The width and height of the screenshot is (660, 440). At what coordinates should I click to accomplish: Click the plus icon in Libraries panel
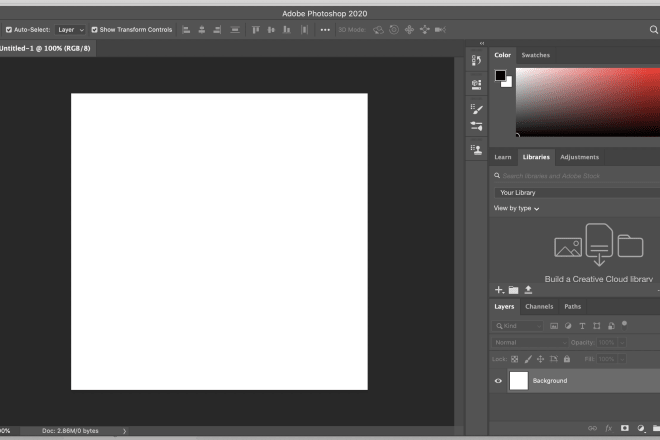tap(499, 290)
